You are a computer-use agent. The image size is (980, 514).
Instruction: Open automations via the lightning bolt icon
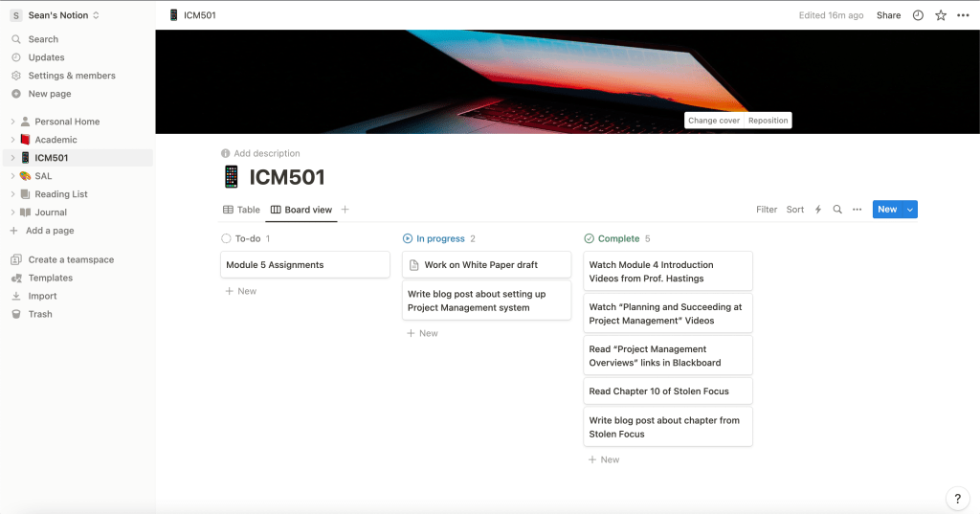tap(817, 210)
